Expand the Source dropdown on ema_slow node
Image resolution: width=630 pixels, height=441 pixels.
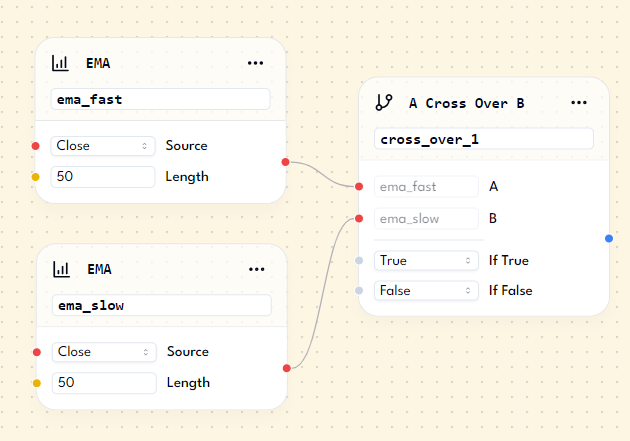(103, 352)
